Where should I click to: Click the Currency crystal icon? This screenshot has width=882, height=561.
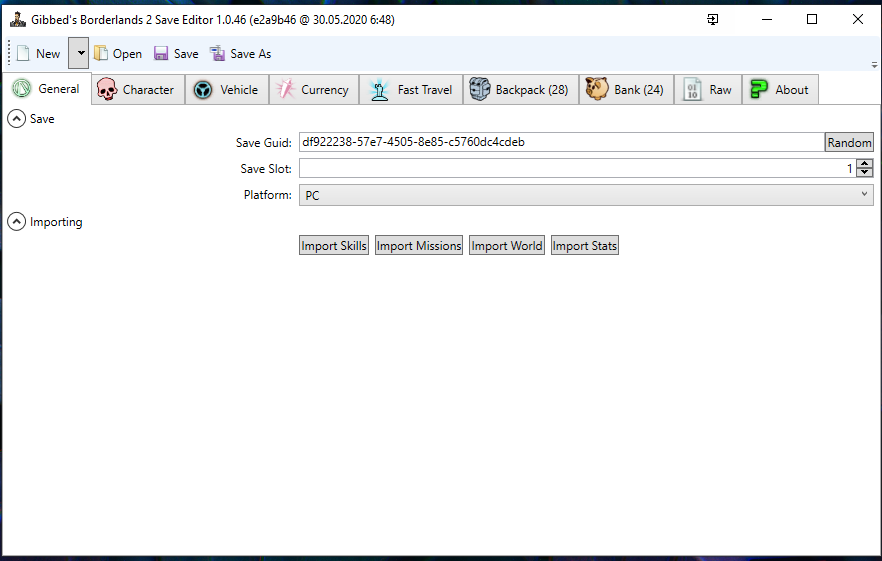(x=285, y=89)
